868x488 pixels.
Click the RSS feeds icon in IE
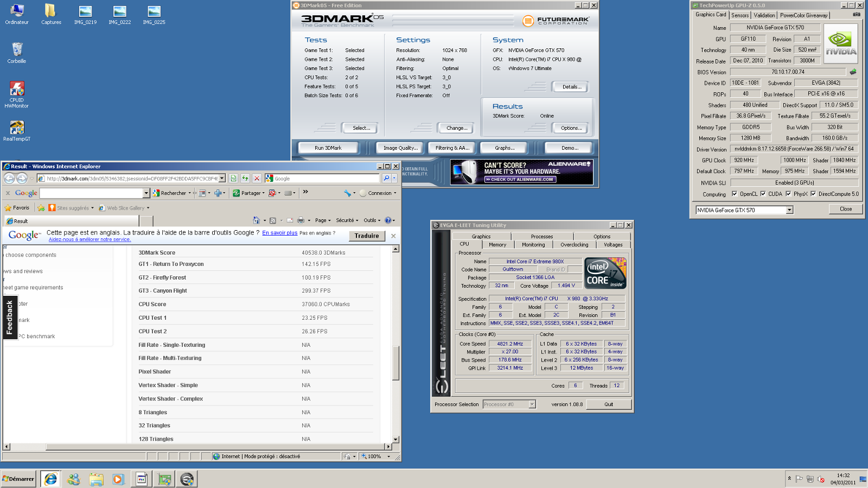273,220
